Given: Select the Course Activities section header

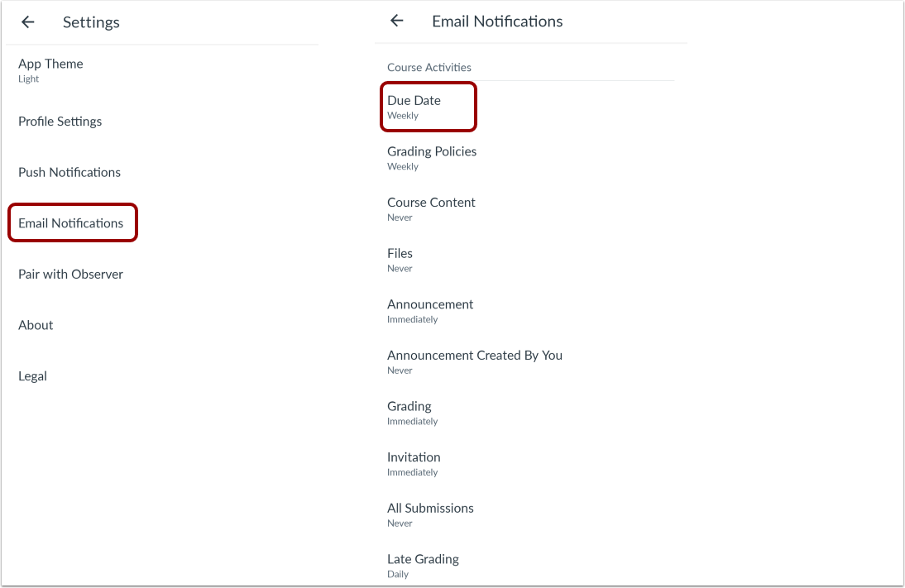Looking at the screenshot, I should coord(429,67).
